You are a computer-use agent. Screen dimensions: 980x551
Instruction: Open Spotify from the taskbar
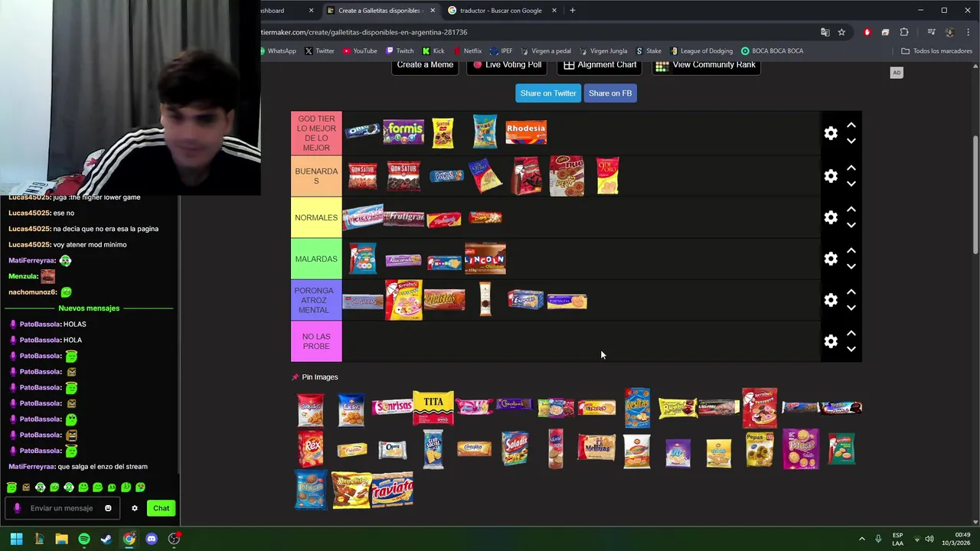coord(84,539)
